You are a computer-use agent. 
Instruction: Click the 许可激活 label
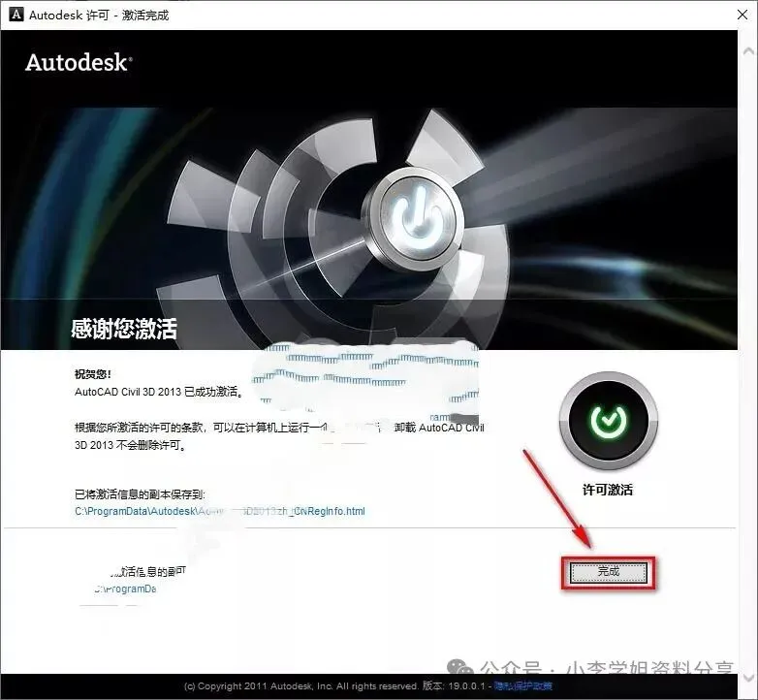click(608, 490)
